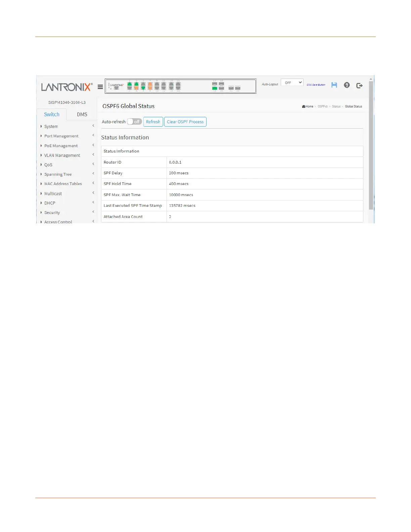Select SFP port 21 on device panel
Screen dimensions: 411x532
pos(231,88)
